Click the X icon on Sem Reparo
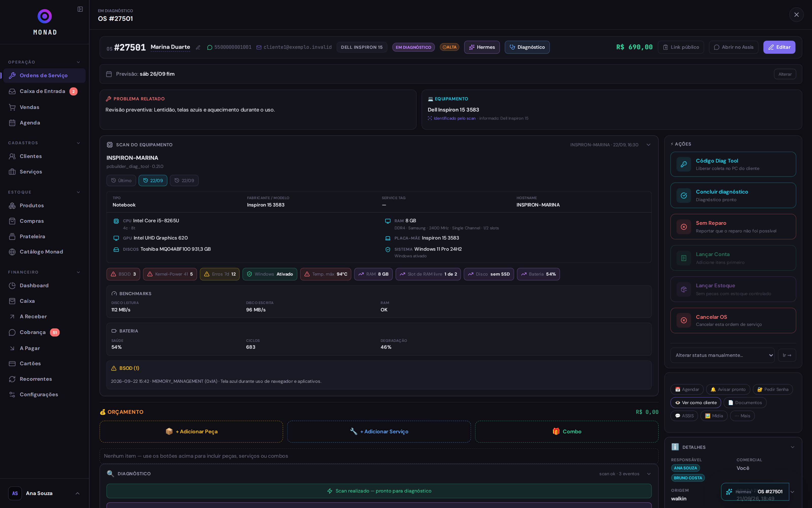This screenshot has width=812, height=508. [x=684, y=227]
